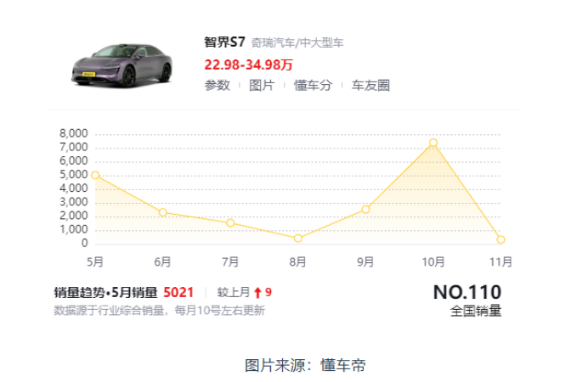
Task: Open the 图片 tab
Action: pyautogui.click(x=262, y=86)
